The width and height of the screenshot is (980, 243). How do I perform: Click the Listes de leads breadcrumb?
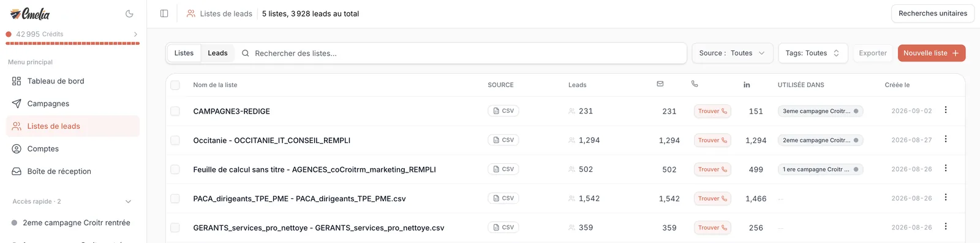tap(226, 13)
